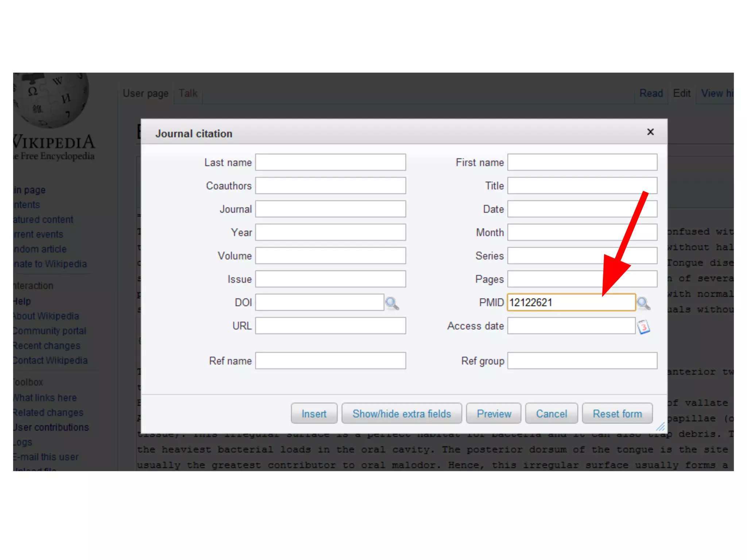Click the PMID lookup magnifier icon
Viewport: 747px width, 560px height.
click(643, 303)
